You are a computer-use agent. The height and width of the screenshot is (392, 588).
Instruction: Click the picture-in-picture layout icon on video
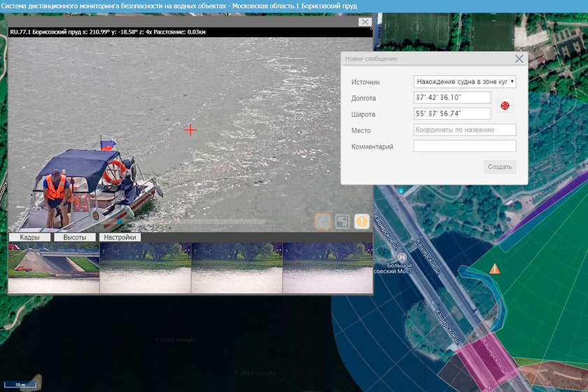click(x=342, y=221)
